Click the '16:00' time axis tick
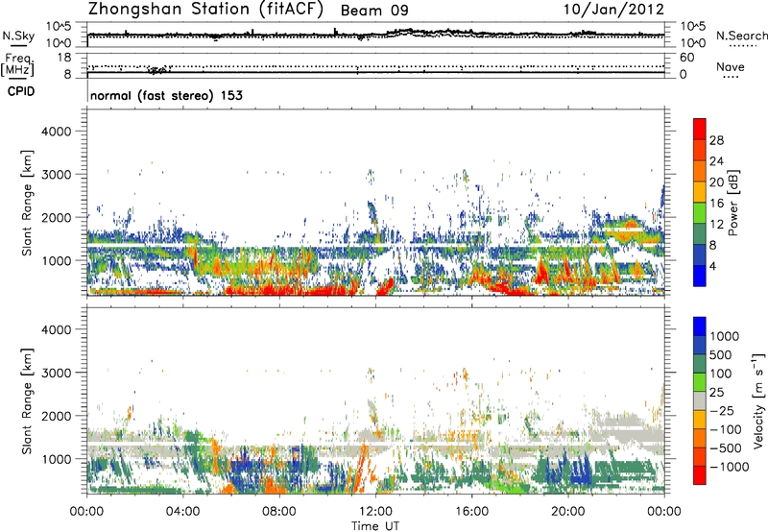This screenshot has width=768, height=532. coord(471,512)
